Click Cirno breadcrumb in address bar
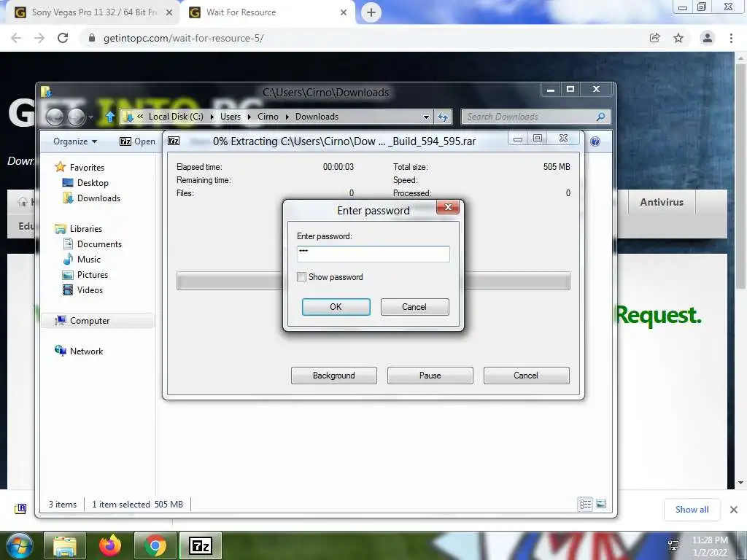 (268, 117)
